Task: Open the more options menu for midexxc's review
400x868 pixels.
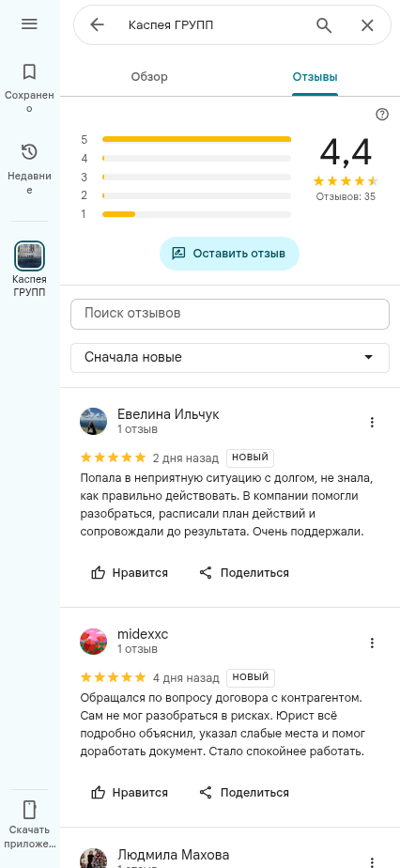Action: tap(373, 643)
